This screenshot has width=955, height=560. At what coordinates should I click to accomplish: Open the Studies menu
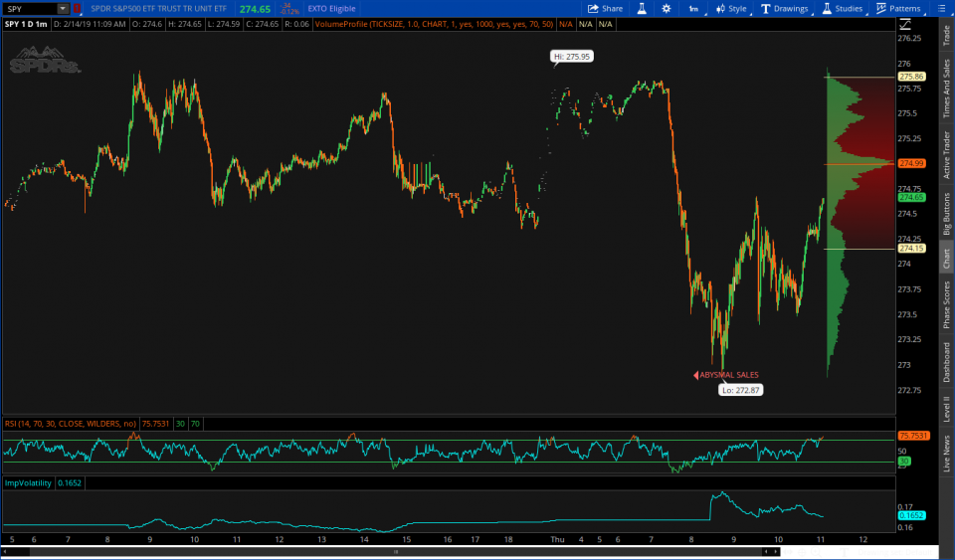(843, 9)
